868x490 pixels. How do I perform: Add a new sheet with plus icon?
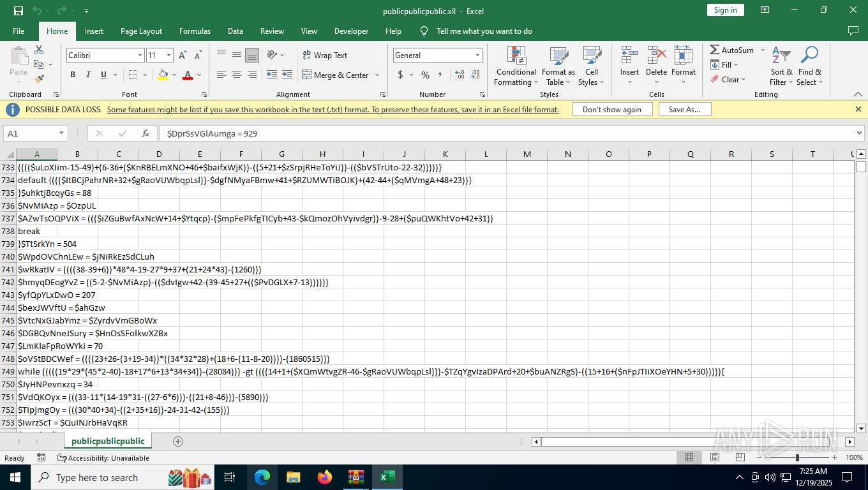click(178, 442)
